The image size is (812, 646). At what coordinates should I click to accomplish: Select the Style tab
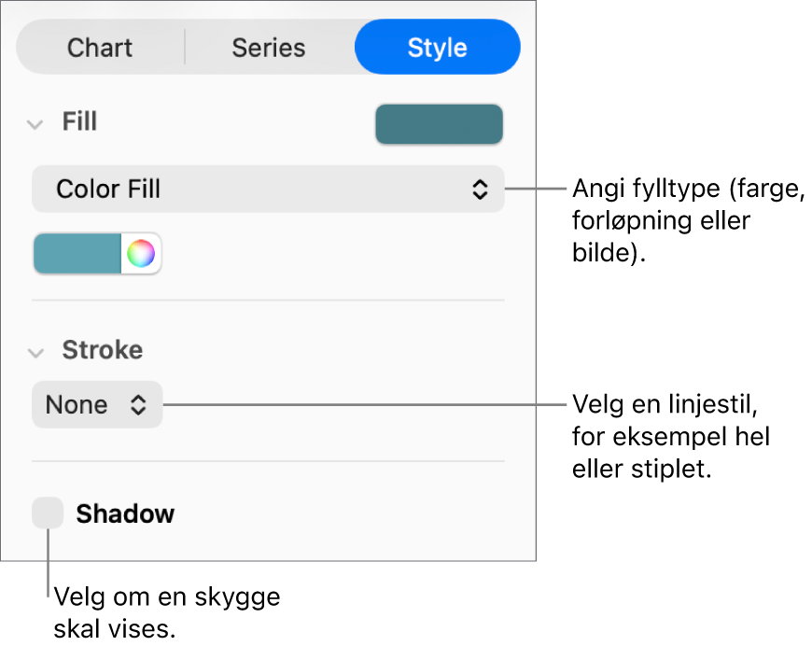click(x=437, y=48)
